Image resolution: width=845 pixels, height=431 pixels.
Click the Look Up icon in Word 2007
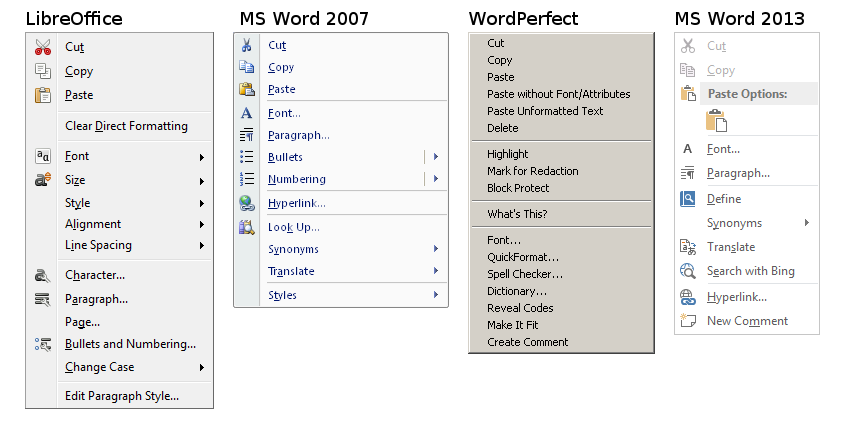[247, 227]
